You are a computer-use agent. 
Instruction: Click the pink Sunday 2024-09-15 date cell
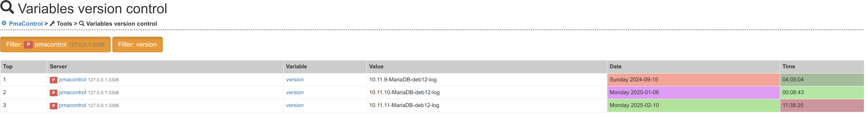pos(693,80)
